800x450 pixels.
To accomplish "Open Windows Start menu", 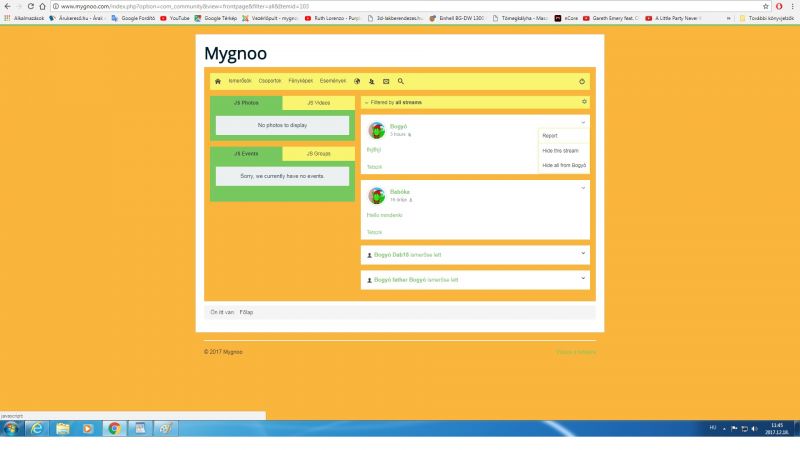I will (11, 429).
